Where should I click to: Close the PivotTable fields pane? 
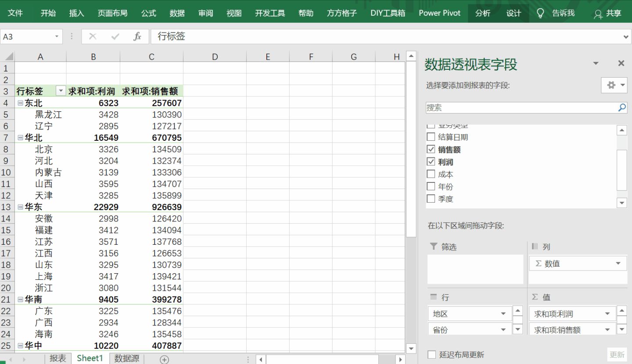pyautogui.click(x=621, y=64)
